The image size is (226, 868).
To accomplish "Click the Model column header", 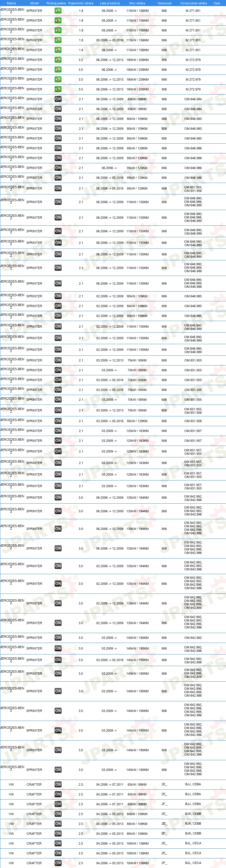I will [x=34, y=3].
